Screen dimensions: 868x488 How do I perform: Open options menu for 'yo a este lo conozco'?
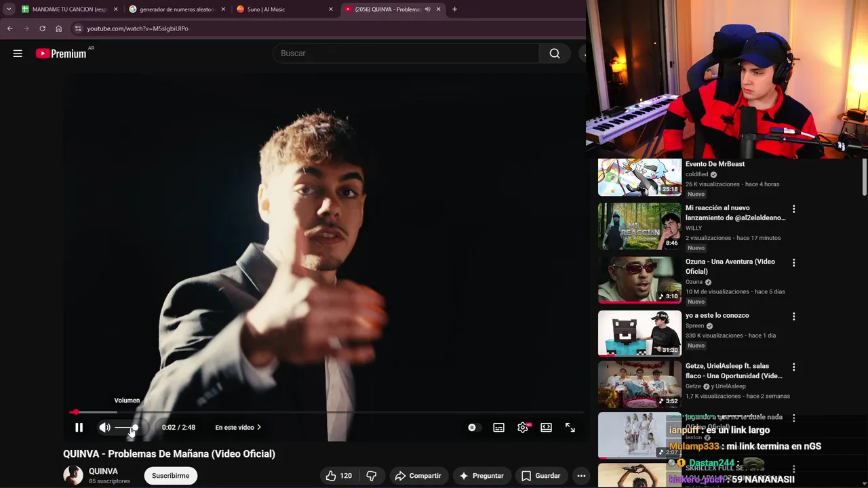[793, 316]
